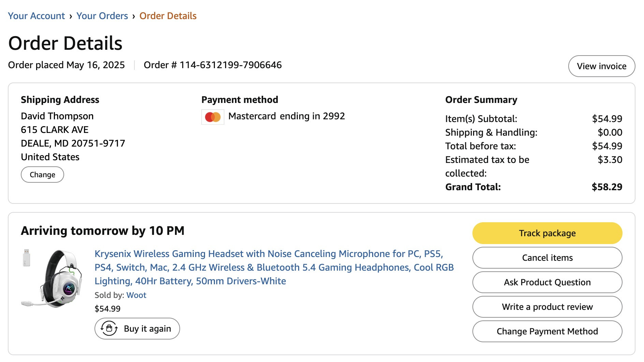Open Your Orders breadcrumb link
The image size is (644, 362).
click(102, 16)
